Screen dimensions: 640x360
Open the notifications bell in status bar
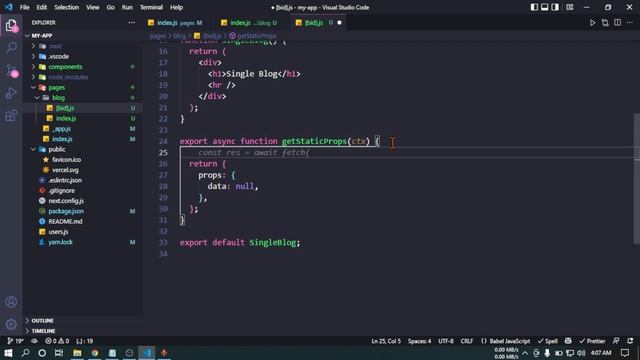pos(630,341)
